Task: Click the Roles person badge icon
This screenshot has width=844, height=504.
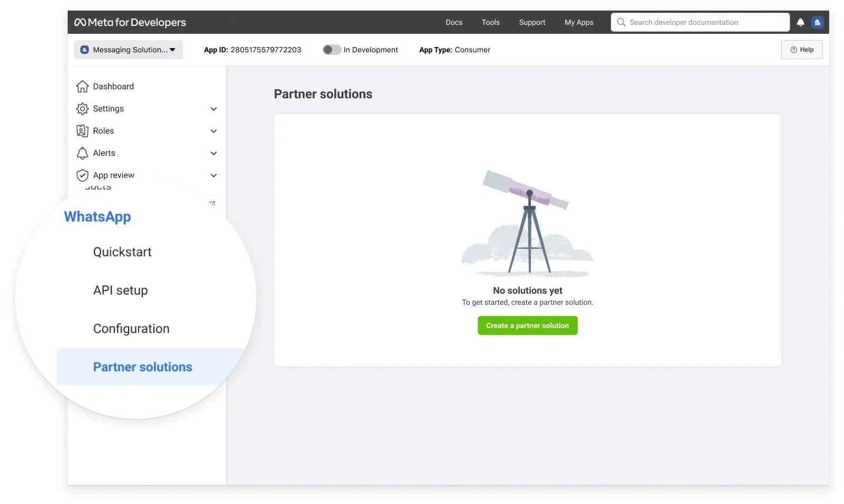Action: click(82, 131)
